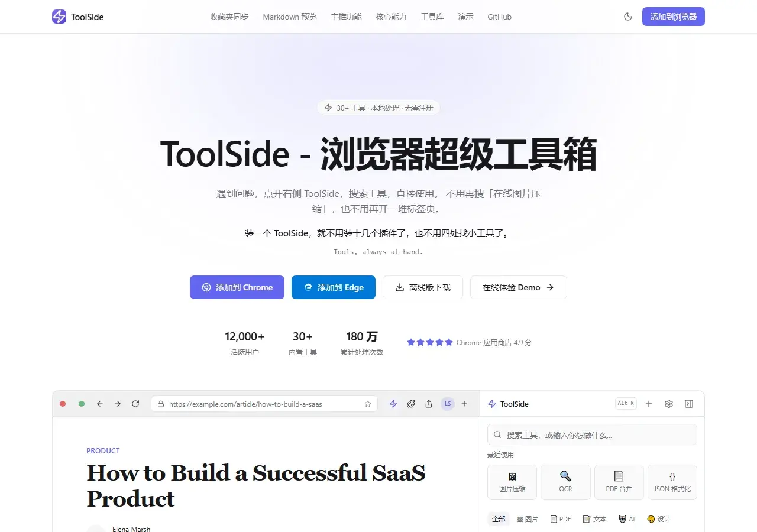Select the AI category tab
Viewport: 757px width, 532px height.
tap(627, 519)
